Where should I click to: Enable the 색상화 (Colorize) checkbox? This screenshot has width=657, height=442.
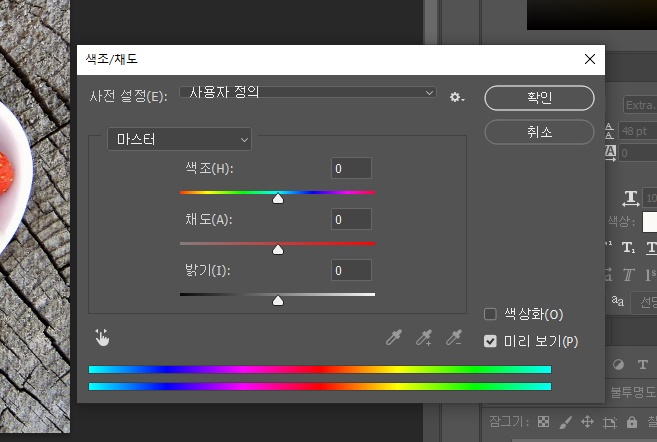[x=490, y=314]
